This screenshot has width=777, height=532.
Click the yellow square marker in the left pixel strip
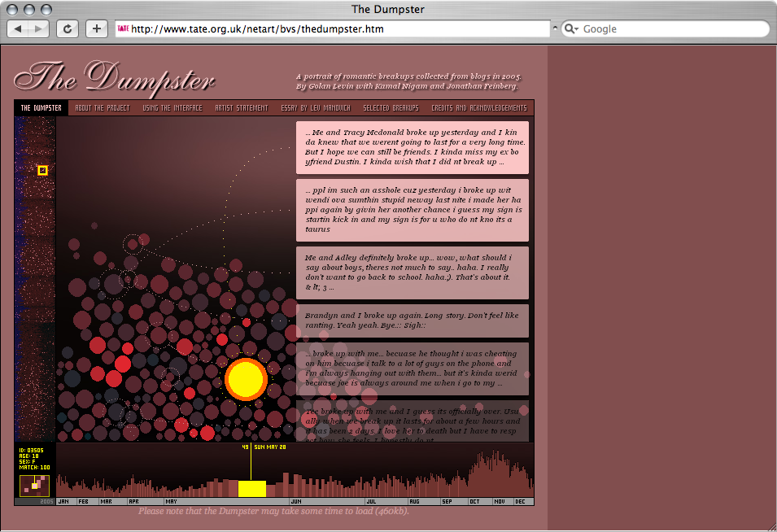[x=43, y=170]
